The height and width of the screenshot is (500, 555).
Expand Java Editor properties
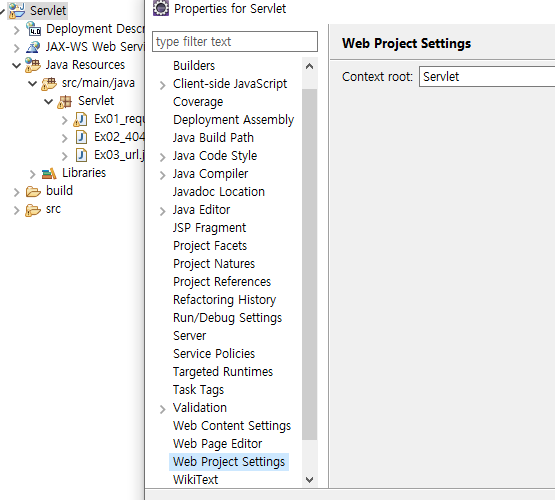[162, 211]
